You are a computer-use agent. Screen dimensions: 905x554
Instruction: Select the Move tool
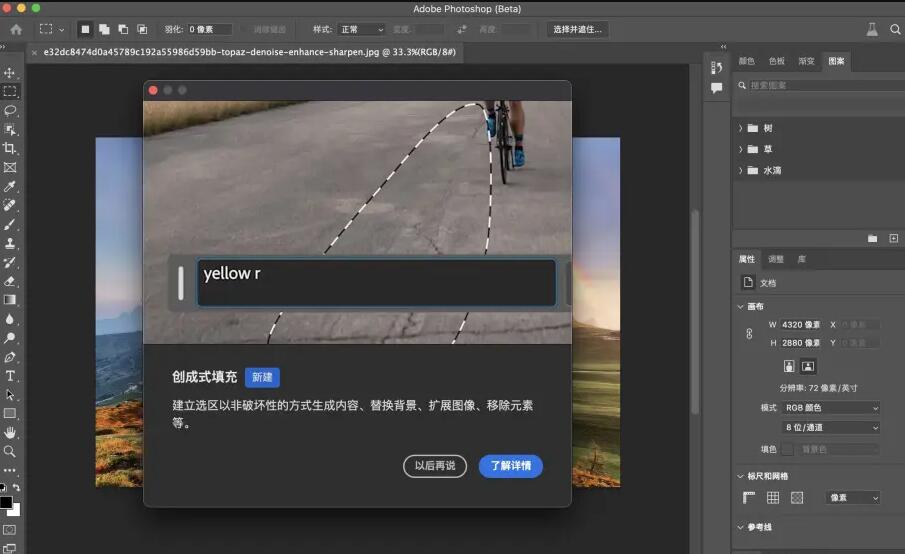click(x=10, y=73)
